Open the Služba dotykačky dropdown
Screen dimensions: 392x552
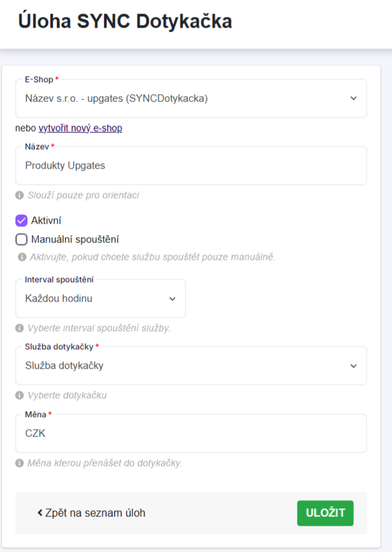[x=191, y=366]
